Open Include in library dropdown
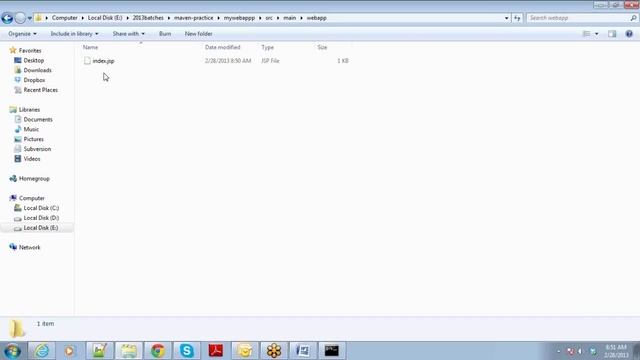640x360 pixels. (74, 34)
